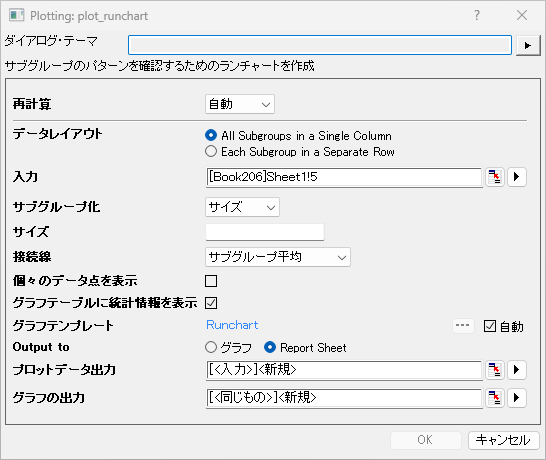Click the plot_runchart dialog icon in title bar

coord(16,16)
